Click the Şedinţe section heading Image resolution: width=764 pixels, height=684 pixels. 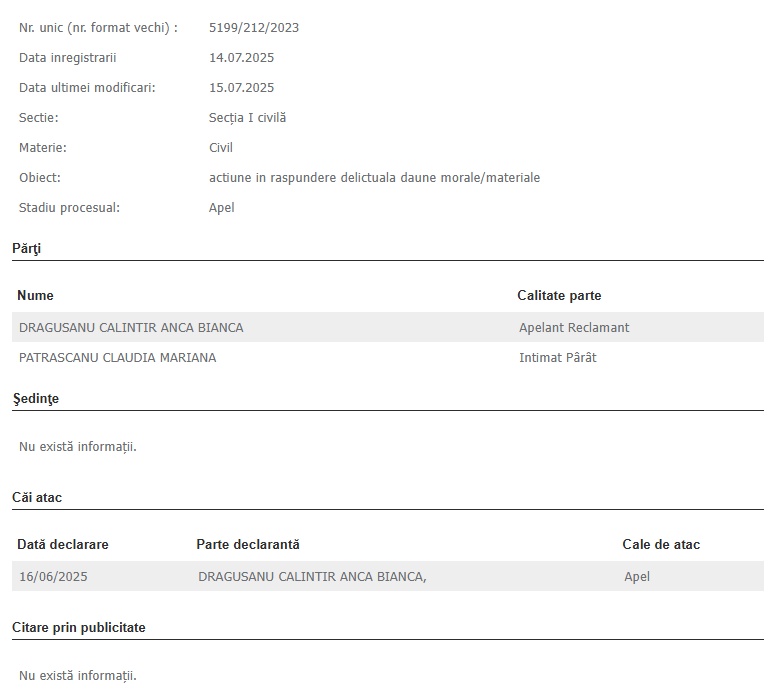click(36, 399)
